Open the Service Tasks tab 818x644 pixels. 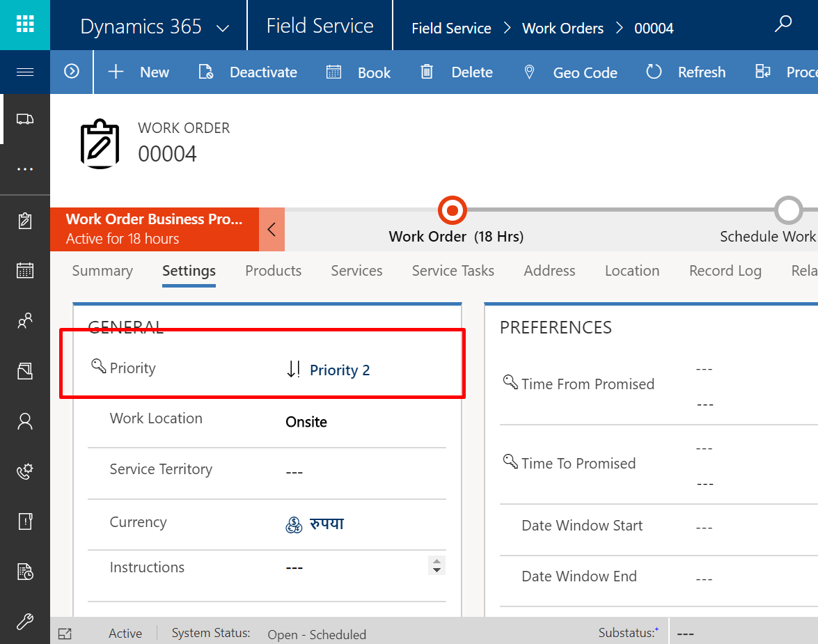pos(453,271)
